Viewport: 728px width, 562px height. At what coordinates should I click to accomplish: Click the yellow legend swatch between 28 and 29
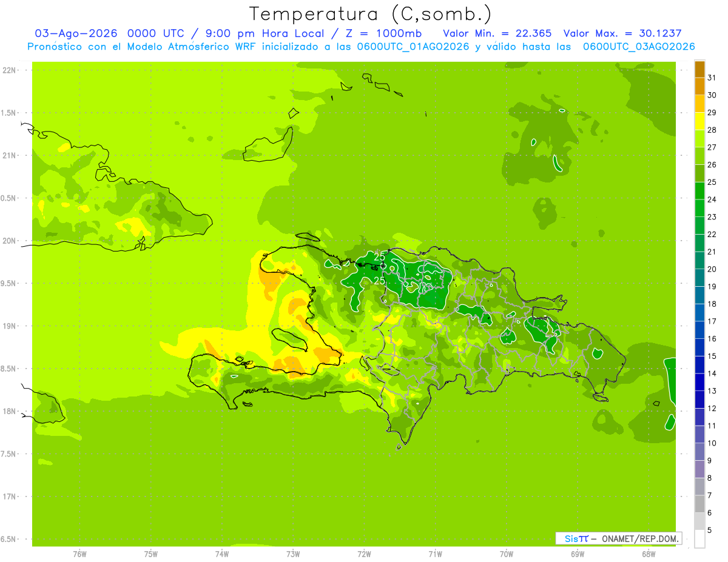(699, 122)
